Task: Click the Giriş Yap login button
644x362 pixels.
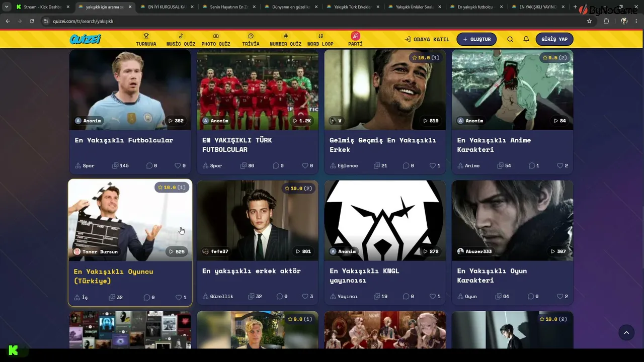Action: [554, 39]
